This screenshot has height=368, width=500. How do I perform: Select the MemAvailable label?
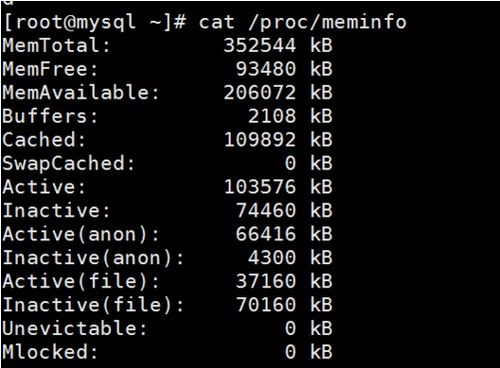81,92
